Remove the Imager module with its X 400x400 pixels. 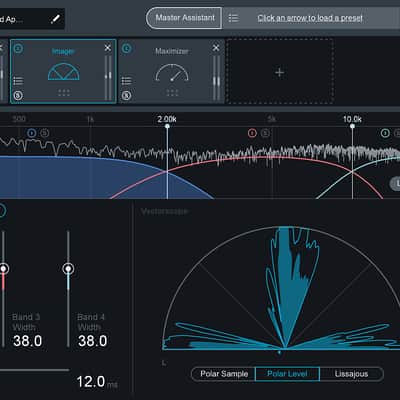[108, 48]
